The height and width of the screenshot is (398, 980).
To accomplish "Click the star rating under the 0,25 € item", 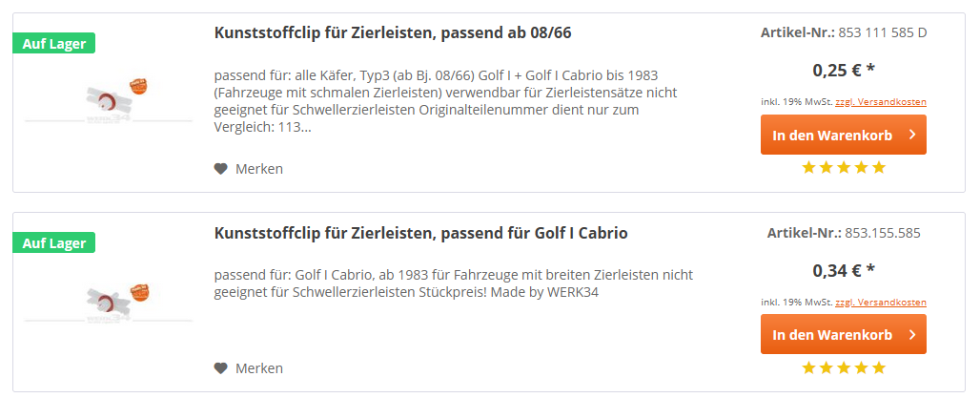I will (x=844, y=168).
